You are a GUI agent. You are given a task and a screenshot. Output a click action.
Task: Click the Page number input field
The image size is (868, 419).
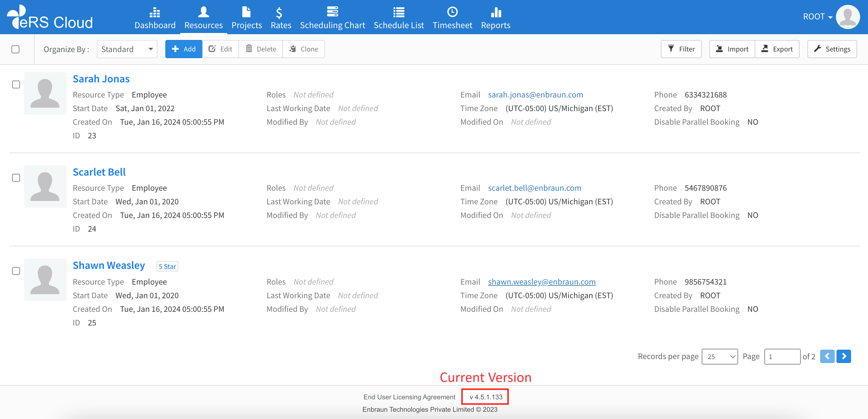782,357
